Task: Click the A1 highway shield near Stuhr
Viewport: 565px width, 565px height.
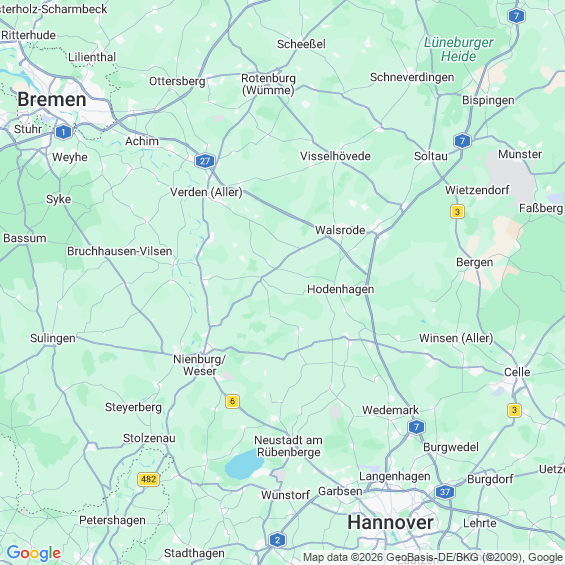Action: (x=63, y=132)
